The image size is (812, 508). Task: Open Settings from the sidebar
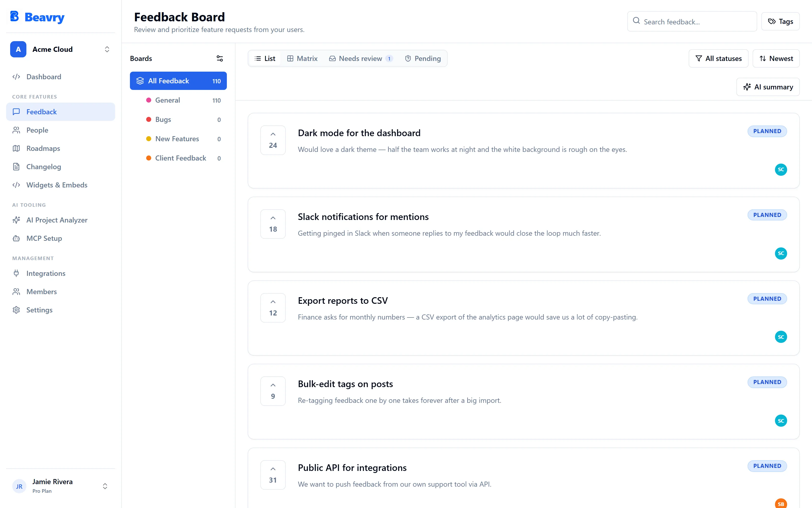[x=60, y=310]
